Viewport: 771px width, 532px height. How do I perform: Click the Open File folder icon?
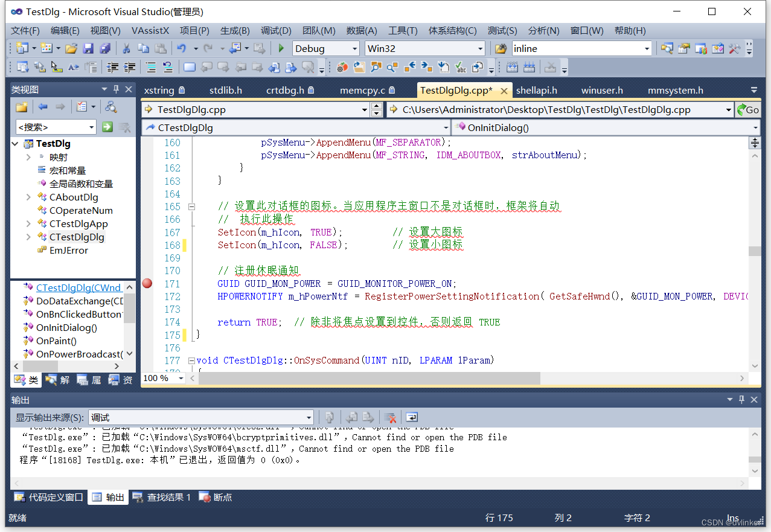(x=71, y=48)
